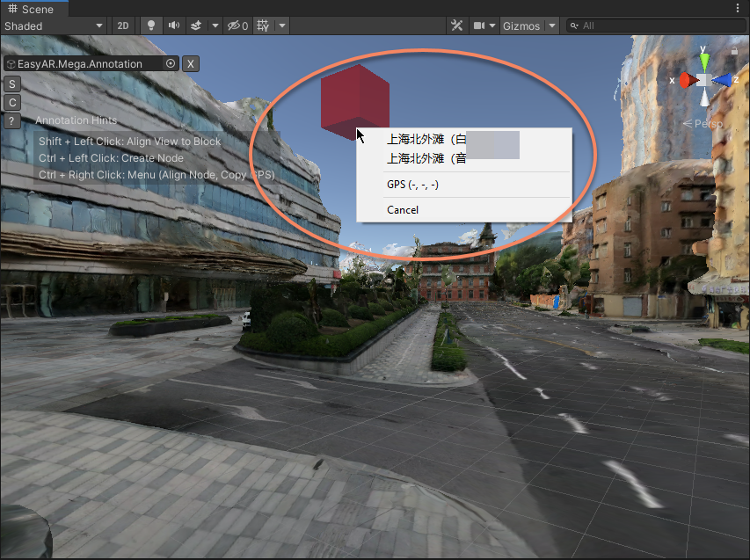Open the component tools wrench icon
Viewport: 750px width, 560px height.
point(456,25)
